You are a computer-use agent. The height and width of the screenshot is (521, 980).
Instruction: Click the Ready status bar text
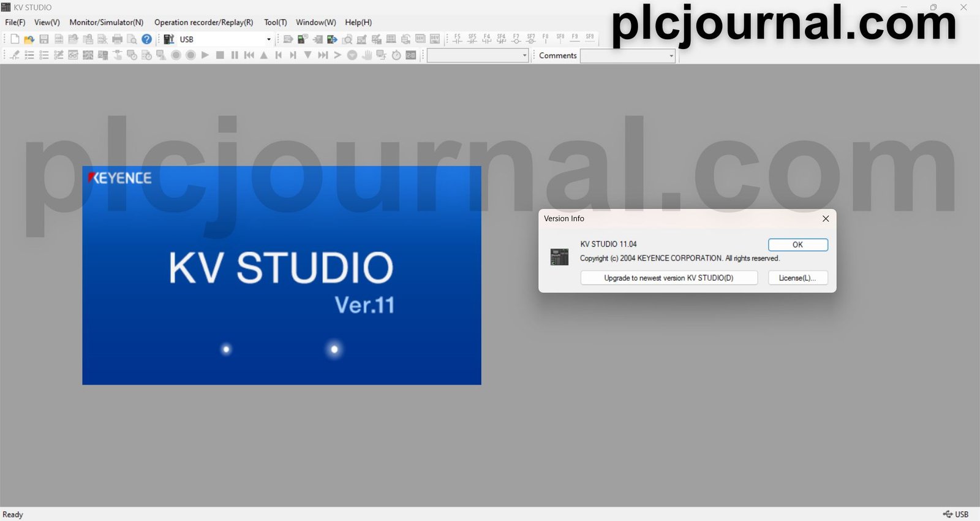pos(13,514)
